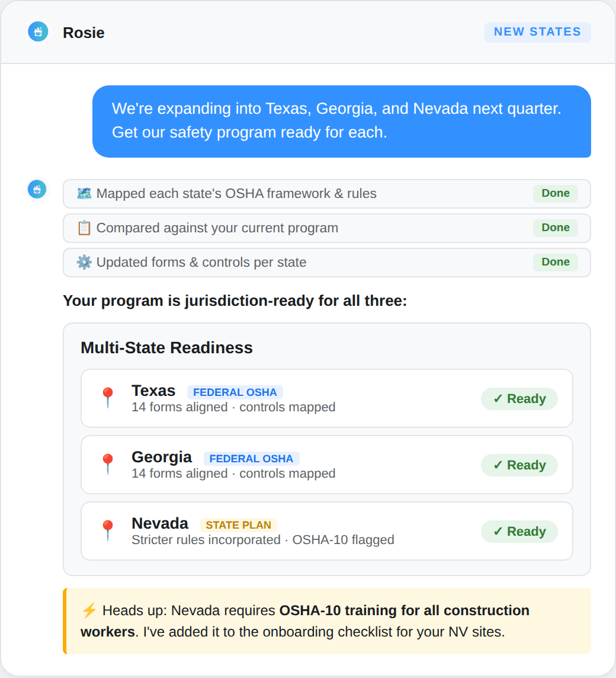Click the FEDERAL OSHA tag on Georgia

point(251,458)
